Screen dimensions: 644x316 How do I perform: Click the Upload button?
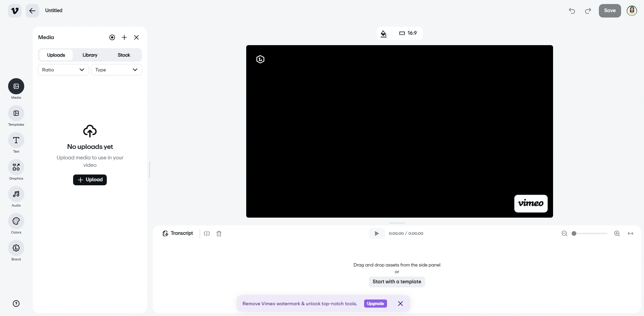[90, 180]
